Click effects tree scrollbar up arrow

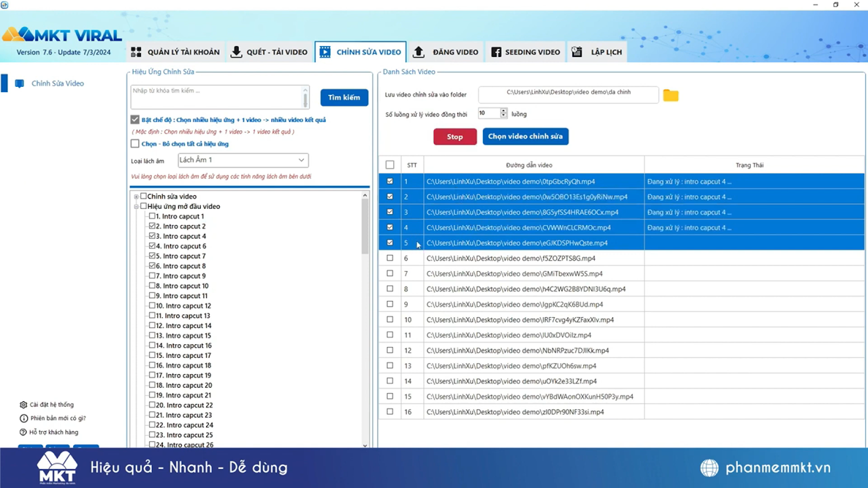click(365, 195)
